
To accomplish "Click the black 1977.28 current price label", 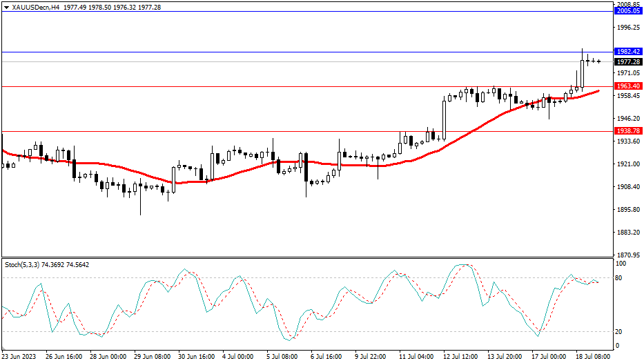I will 628,61.
